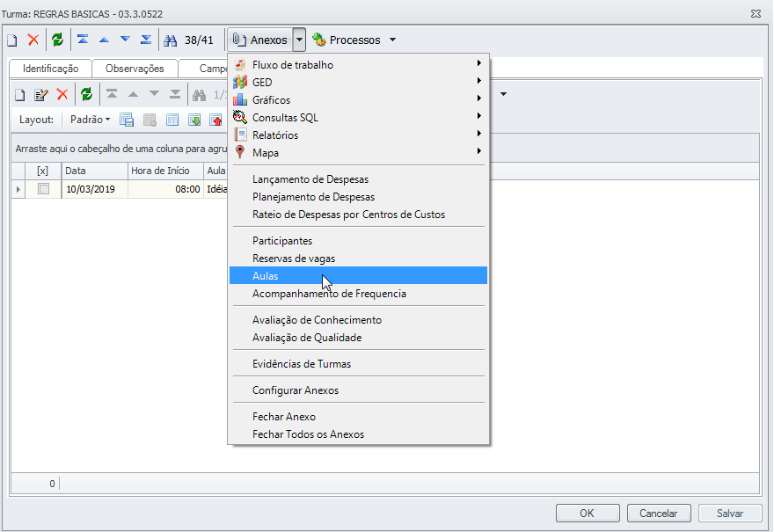Go to first row in inner grid toolbar
Screen dimensions: 774x532
tap(112, 94)
